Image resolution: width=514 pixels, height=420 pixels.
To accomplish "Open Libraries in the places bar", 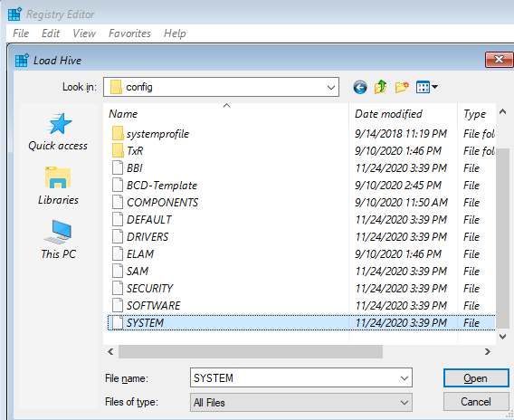I will coord(58,186).
